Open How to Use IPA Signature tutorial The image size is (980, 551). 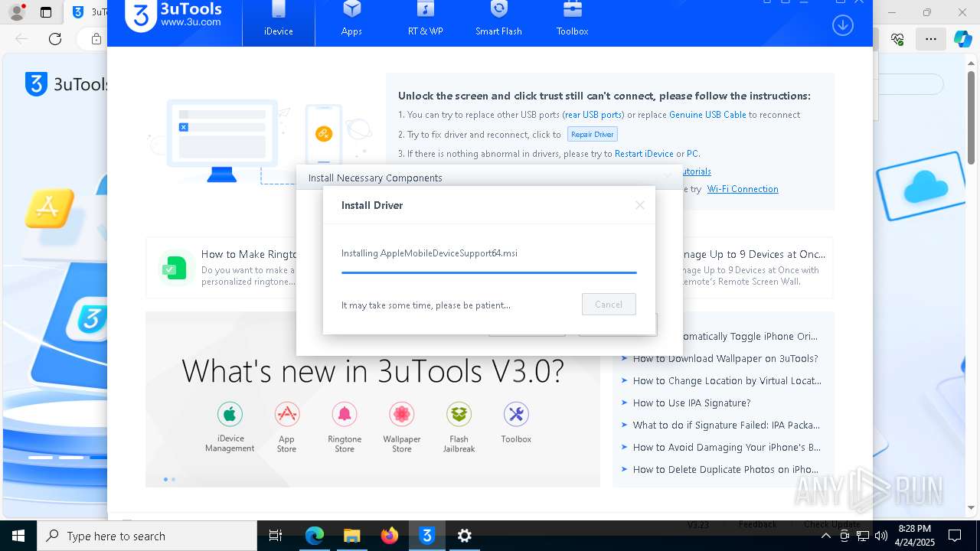[x=691, y=403]
